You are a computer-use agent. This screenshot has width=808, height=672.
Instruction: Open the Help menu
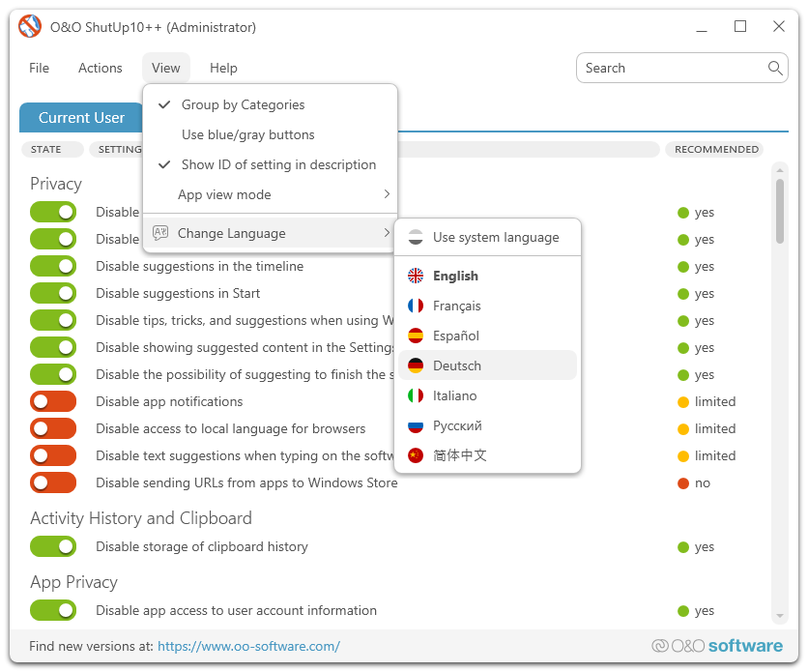(x=223, y=68)
